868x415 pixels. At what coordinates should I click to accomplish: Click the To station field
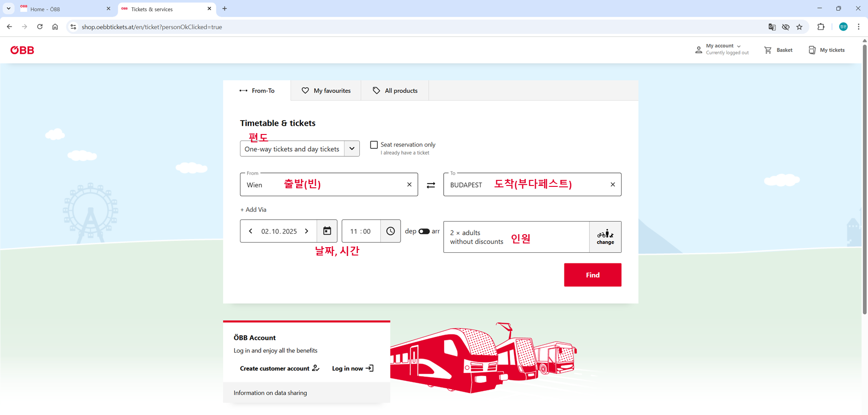coord(532,185)
